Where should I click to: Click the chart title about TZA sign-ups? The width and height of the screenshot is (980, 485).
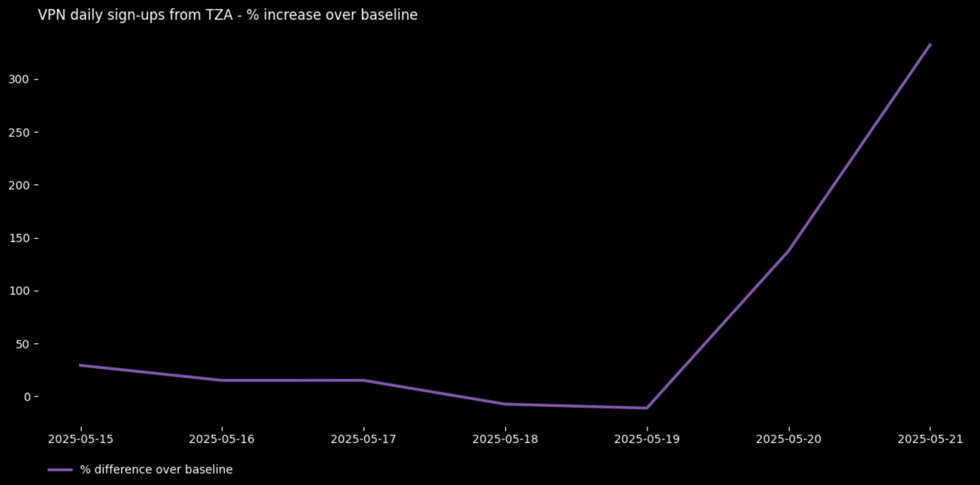click(227, 15)
